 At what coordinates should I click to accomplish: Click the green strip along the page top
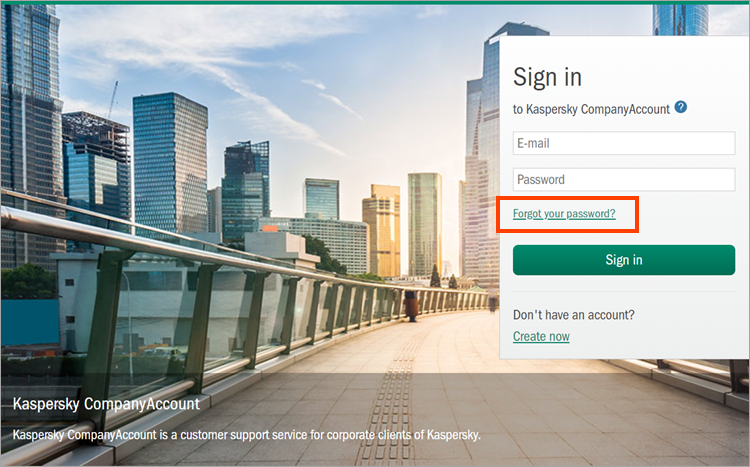coord(375,2)
